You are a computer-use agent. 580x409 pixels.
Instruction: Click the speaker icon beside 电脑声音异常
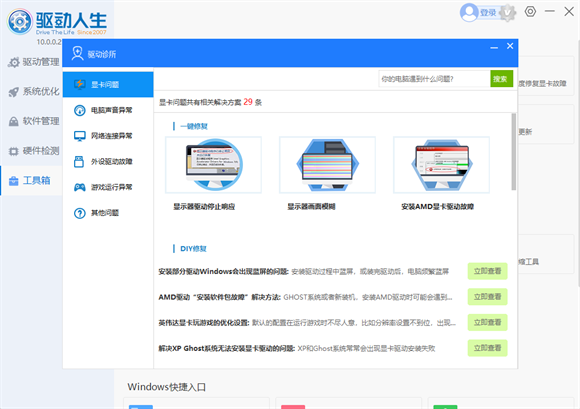tap(80, 110)
